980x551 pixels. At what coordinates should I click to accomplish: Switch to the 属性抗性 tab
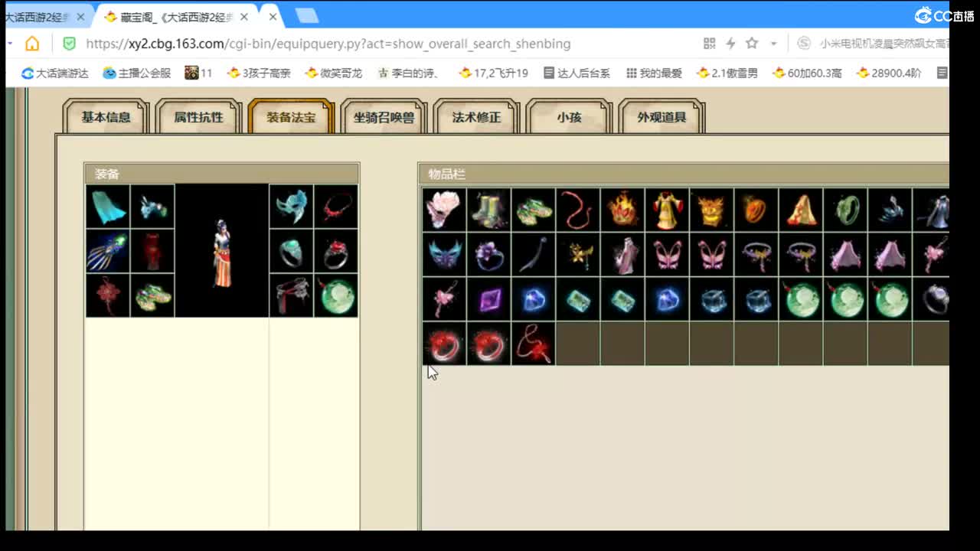(198, 117)
